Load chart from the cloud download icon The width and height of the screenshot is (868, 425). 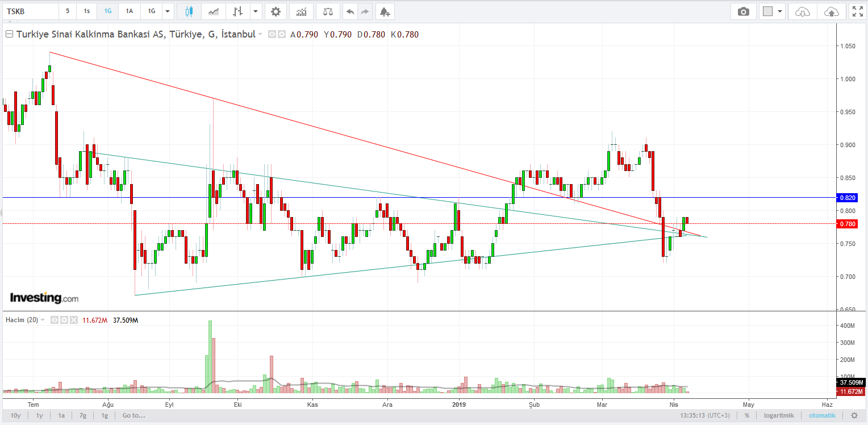802,11
